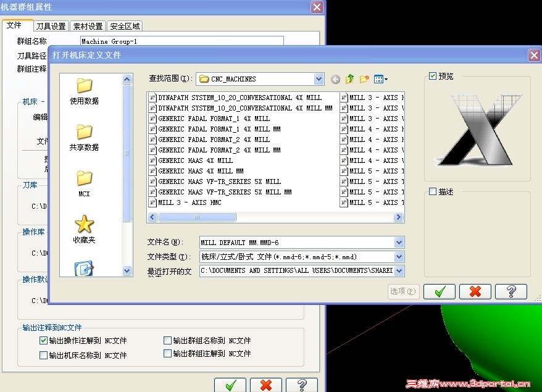Expand the 文件类型 dropdown arrow
The image size is (542, 392).
(399, 257)
